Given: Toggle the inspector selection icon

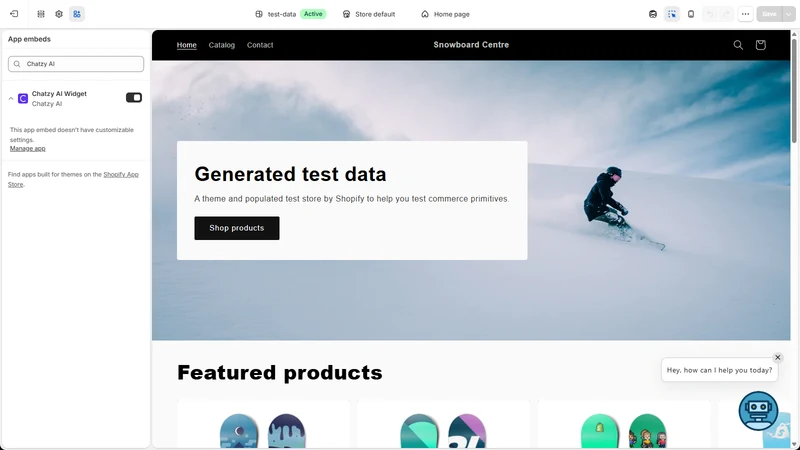Looking at the screenshot, I should (672, 14).
